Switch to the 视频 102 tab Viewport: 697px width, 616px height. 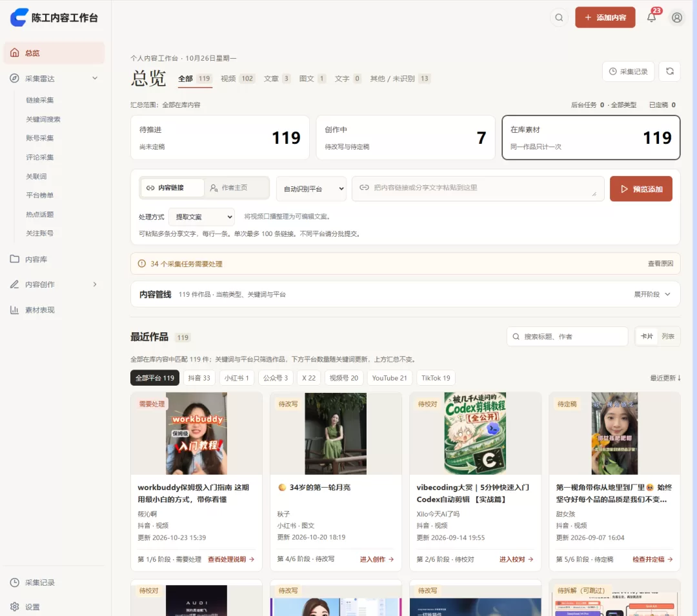[x=237, y=79]
